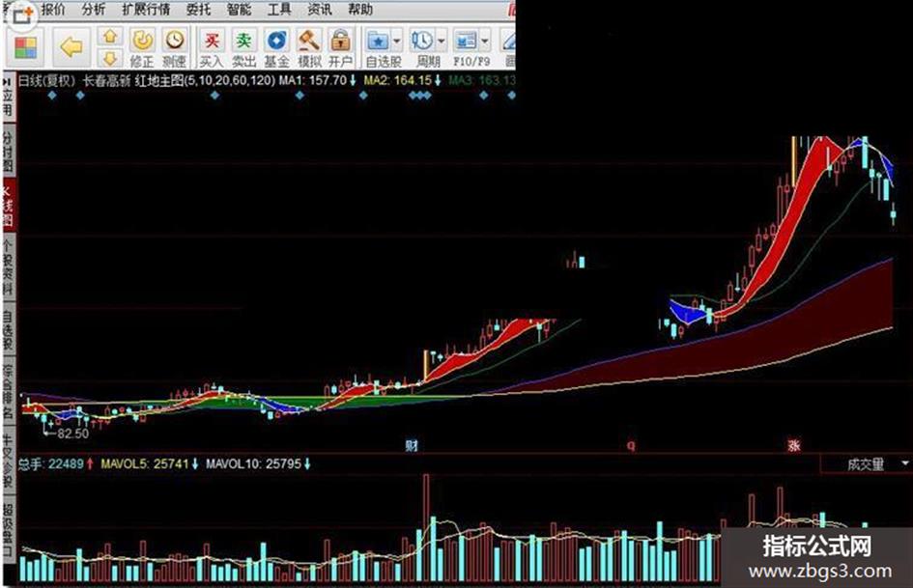The image size is (913, 588).
Task: Click the F10/F9 info icon
Action: (467, 41)
